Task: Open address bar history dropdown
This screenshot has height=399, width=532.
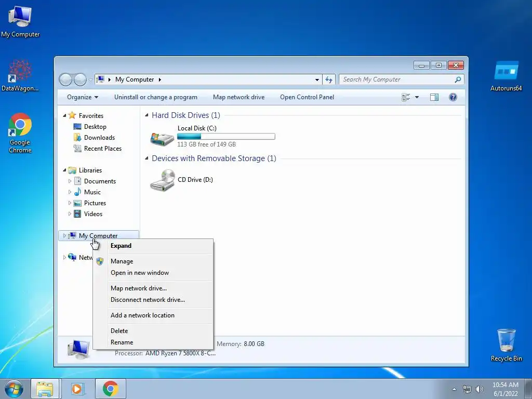Action: click(317, 79)
